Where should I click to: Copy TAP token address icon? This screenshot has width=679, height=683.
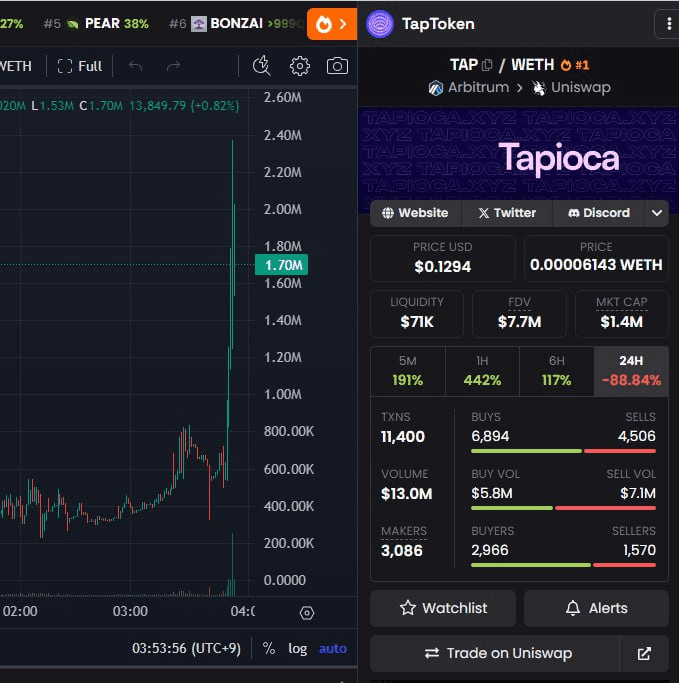pos(487,65)
